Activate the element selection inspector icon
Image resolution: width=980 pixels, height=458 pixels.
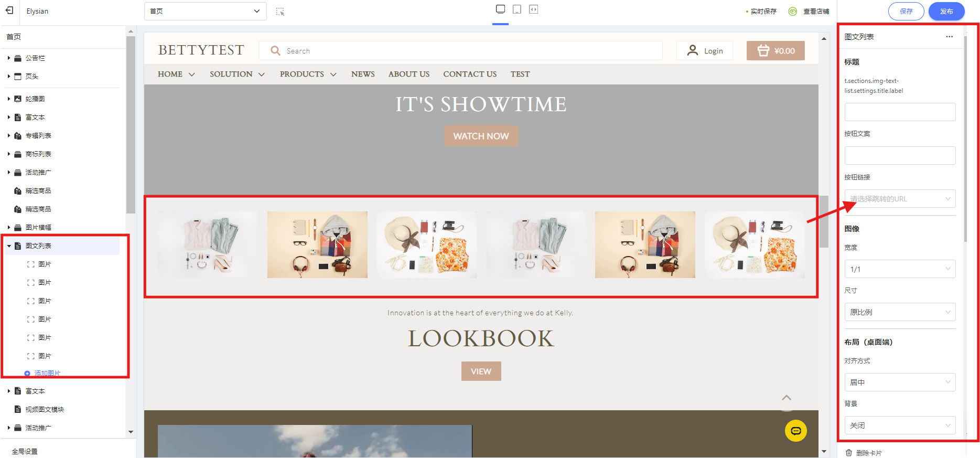pyautogui.click(x=280, y=12)
